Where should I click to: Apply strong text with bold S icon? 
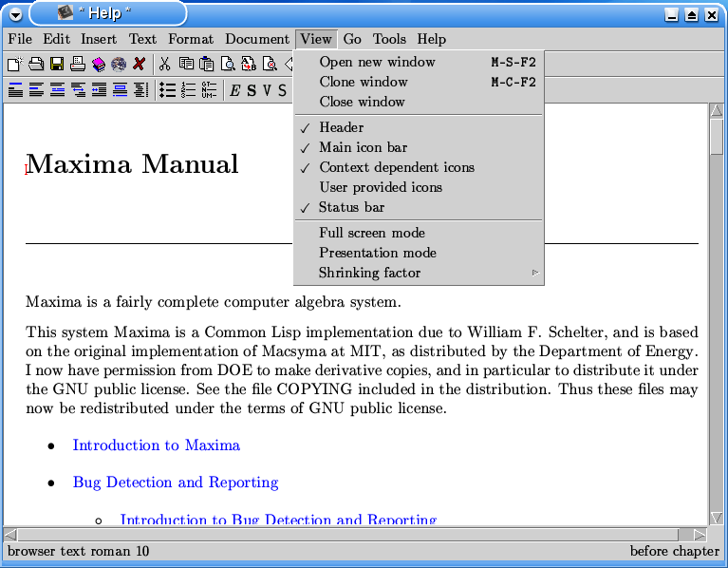[x=252, y=90]
